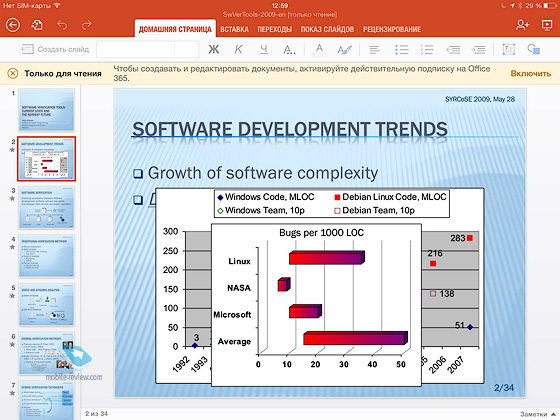Image resolution: width=560 pixels, height=420 pixels.
Task: Select slide 3 thumbnail
Action: click(x=46, y=208)
